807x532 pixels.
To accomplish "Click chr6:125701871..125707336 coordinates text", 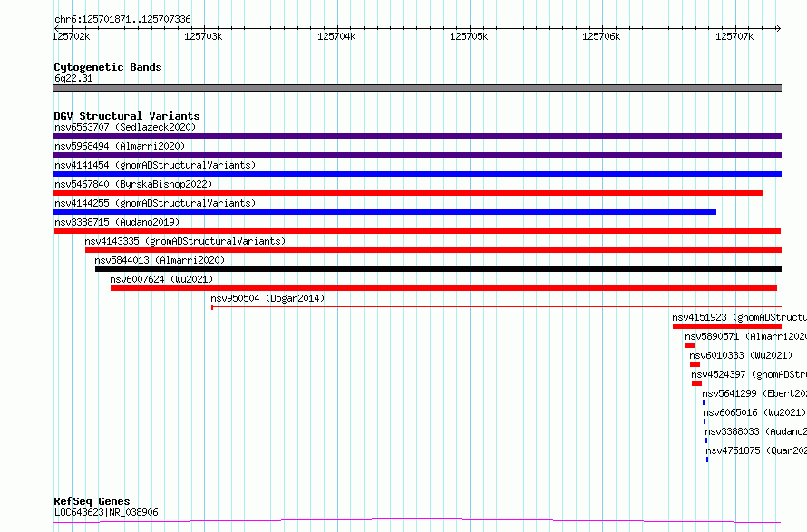I will (x=122, y=20).
